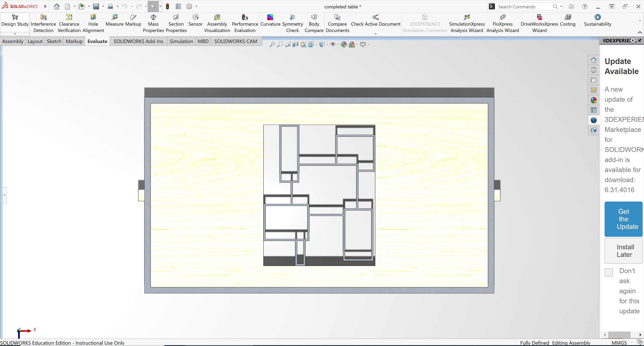Start Performance Evaluation
Image resolution: width=644 pixels, height=346 pixels.
coord(245,24)
